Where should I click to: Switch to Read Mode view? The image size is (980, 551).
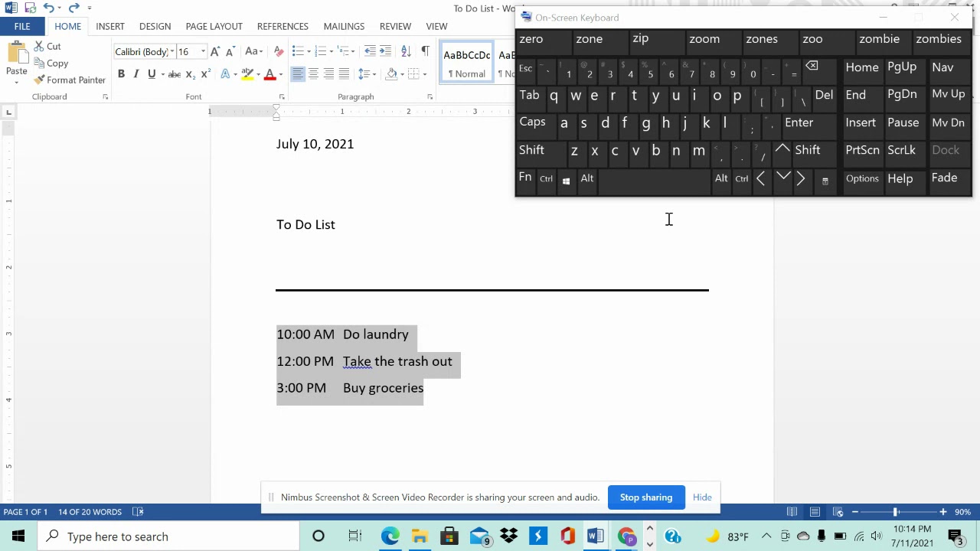click(792, 512)
